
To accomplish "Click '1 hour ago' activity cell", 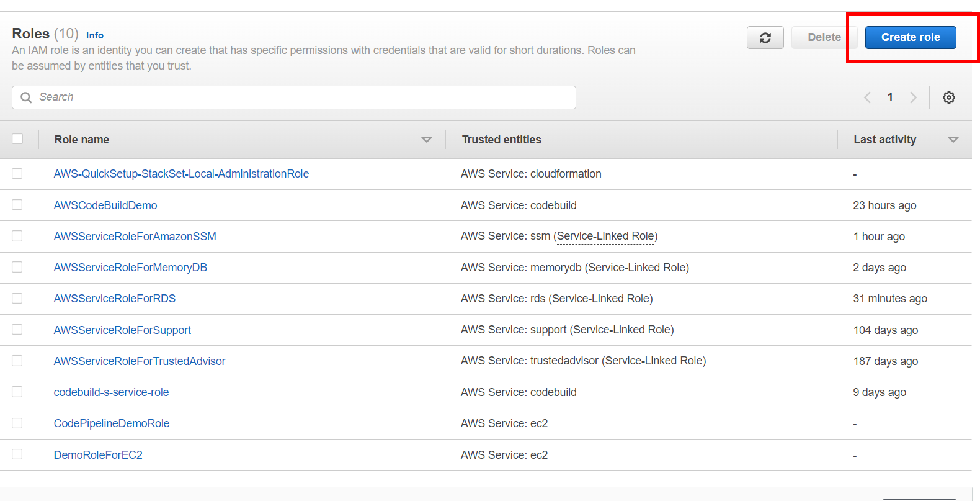I will pyautogui.click(x=879, y=237).
